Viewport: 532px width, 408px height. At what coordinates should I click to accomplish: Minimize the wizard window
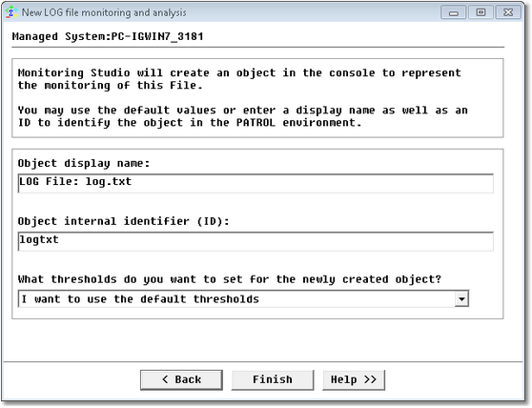454,13
